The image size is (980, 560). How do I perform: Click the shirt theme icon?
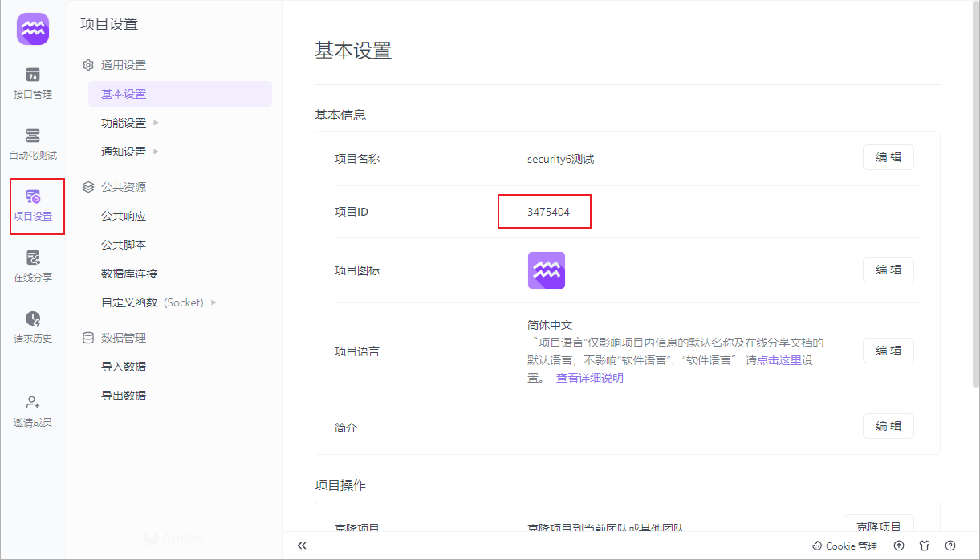click(925, 546)
